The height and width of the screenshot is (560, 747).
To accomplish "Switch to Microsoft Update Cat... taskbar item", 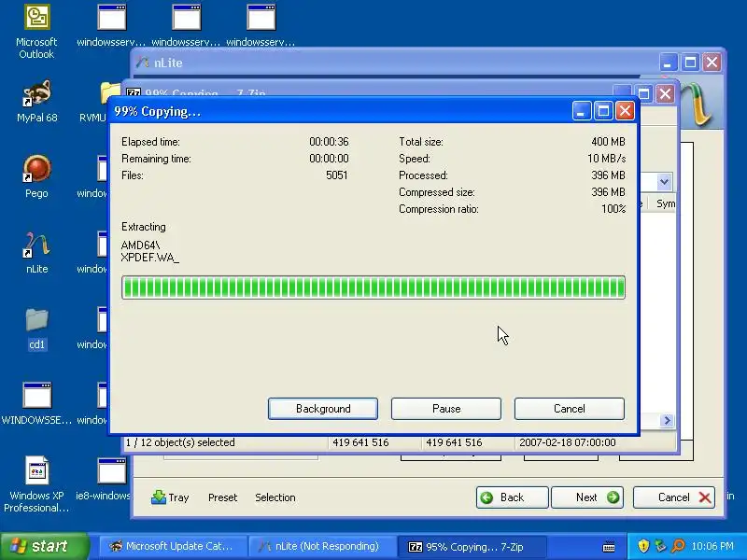I will click(x=173, y=546).
